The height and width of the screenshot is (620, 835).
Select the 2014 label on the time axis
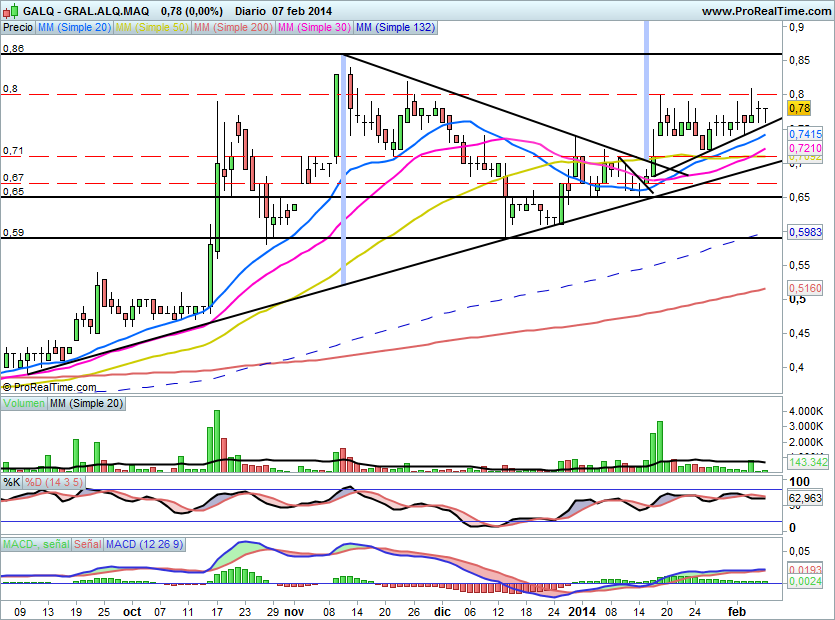(582, 611)
